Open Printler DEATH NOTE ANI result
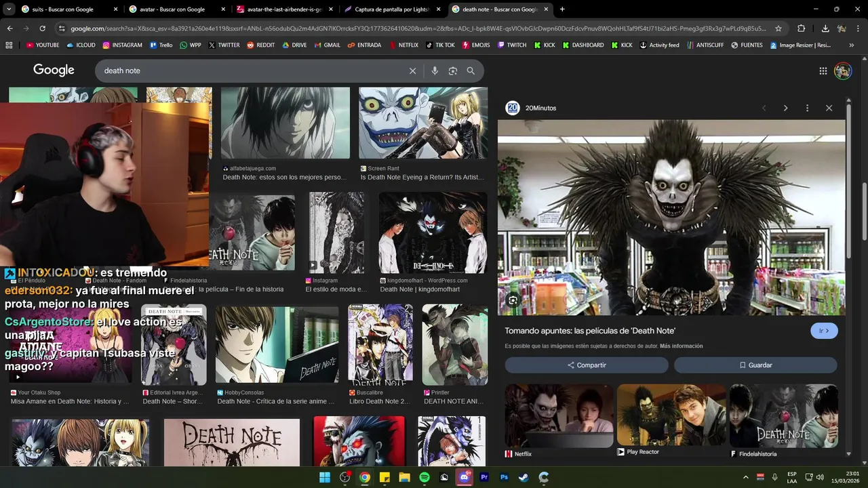This screenshot has height=488, width=868. coord(454,344)
